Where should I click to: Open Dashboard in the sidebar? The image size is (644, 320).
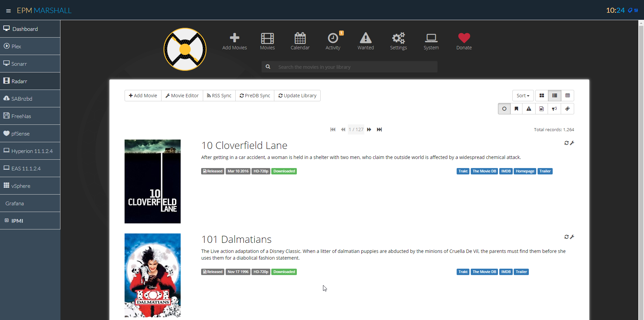pyautogui.click(x=30, y=29)
